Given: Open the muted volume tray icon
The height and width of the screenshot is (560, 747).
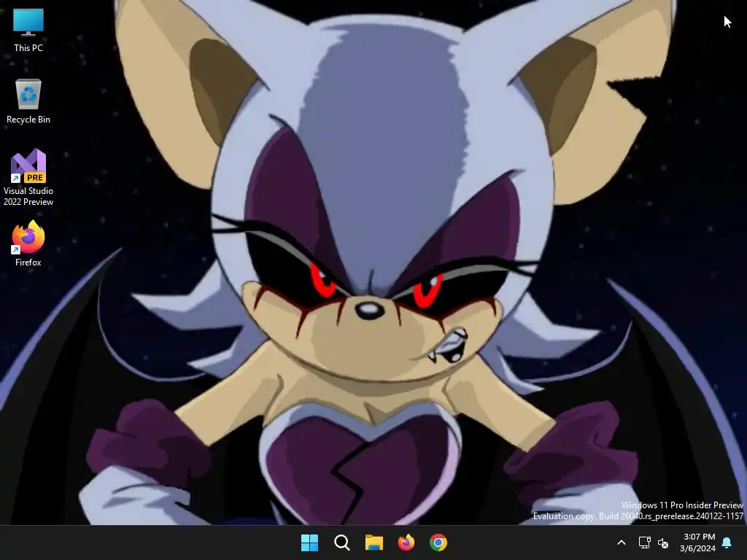Looking at the screenshot, I should point(662,542).
